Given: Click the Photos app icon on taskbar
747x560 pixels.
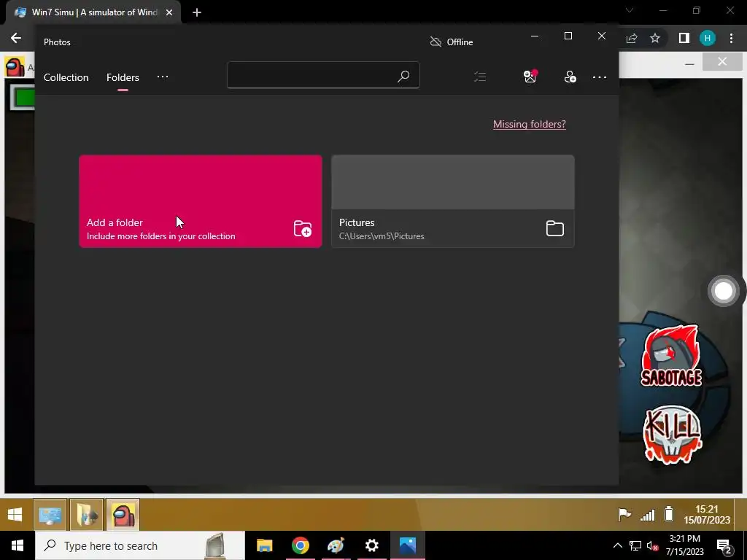Looking at the screenshot, I should click(408, 545).
